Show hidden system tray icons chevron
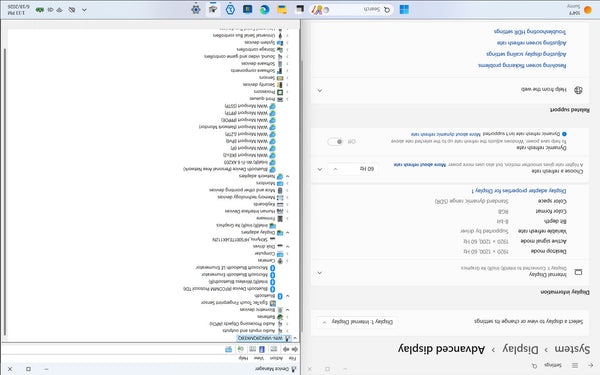Image resolution: width=600 pixels, height=375 pixels. coord(84,10)
